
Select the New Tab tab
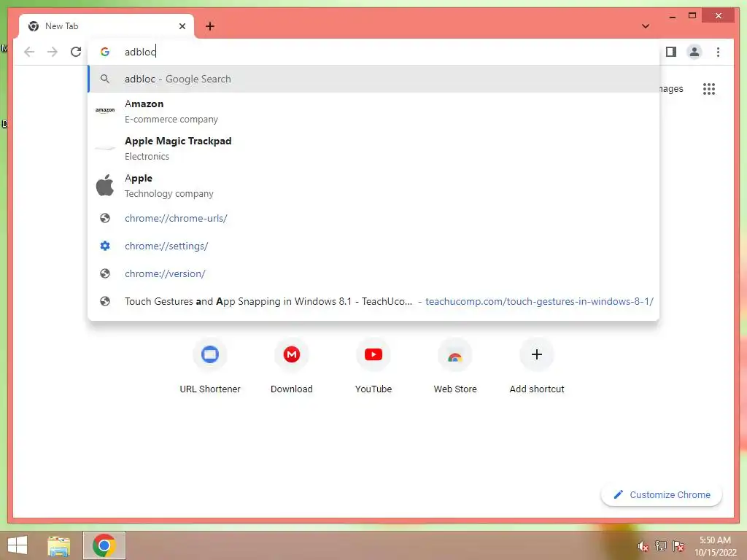coord(107,26)
